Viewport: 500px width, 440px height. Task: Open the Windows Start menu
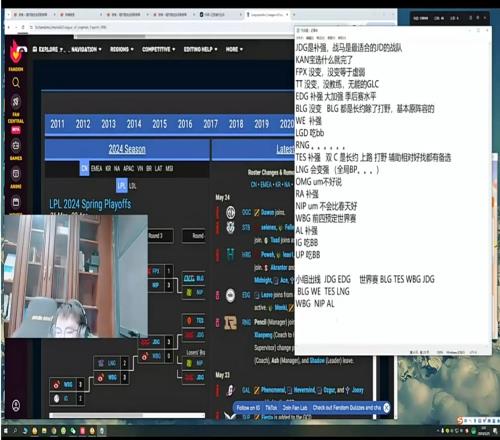point(6,431)
